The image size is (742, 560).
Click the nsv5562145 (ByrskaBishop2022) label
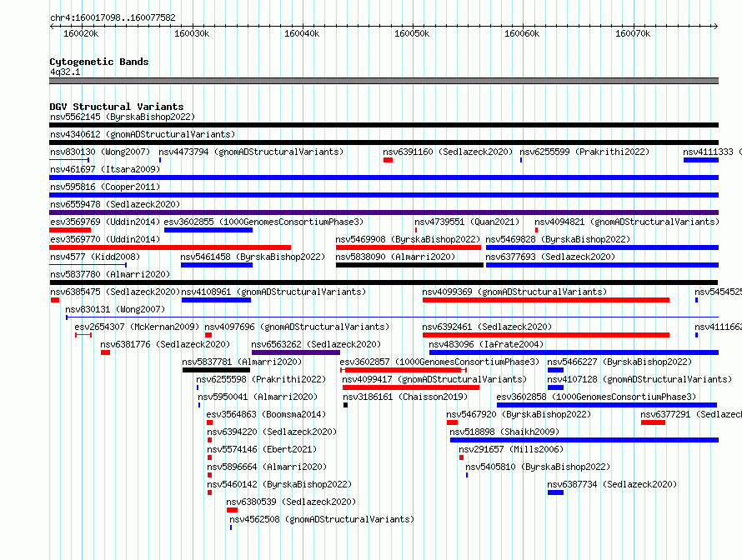(x=123, y=117)
